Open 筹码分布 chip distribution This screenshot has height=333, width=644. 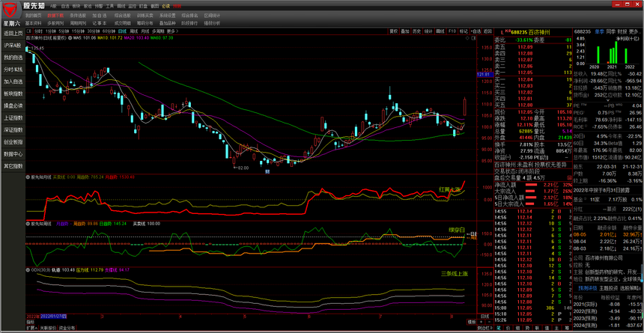click(145, 23)
